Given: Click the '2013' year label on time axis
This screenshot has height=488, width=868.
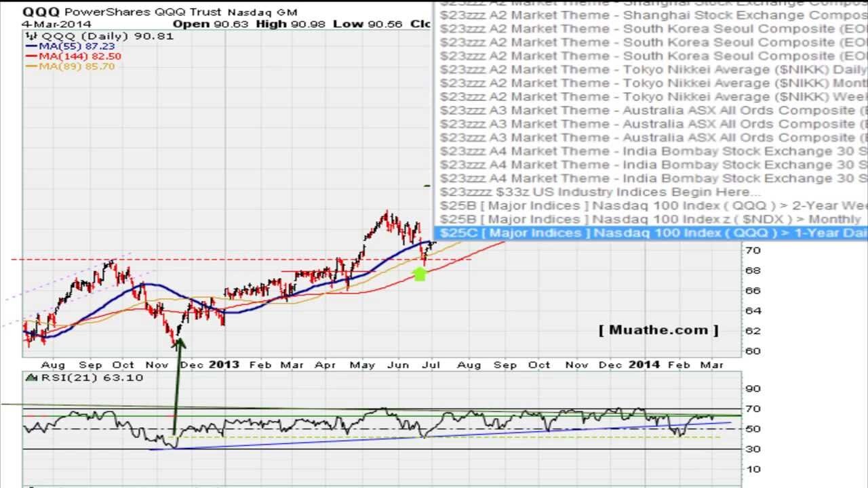Looking at the screenshot, I should (x=224, y=365).
